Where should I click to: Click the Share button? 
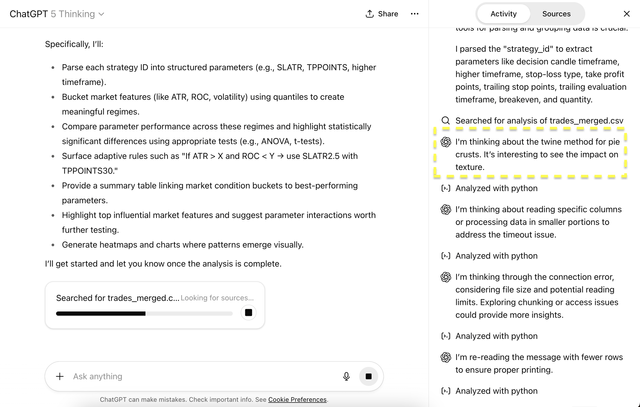tap(382, 14)
